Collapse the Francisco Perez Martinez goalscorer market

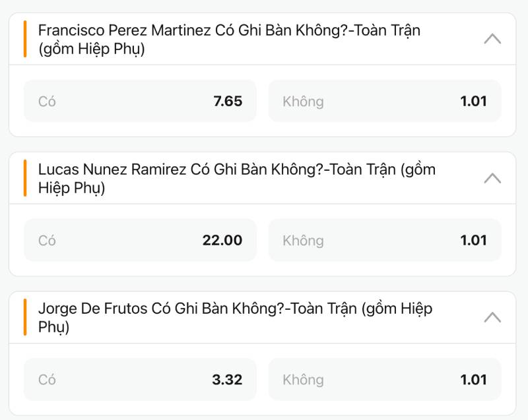pyautogui.click(x=492, y=39)
